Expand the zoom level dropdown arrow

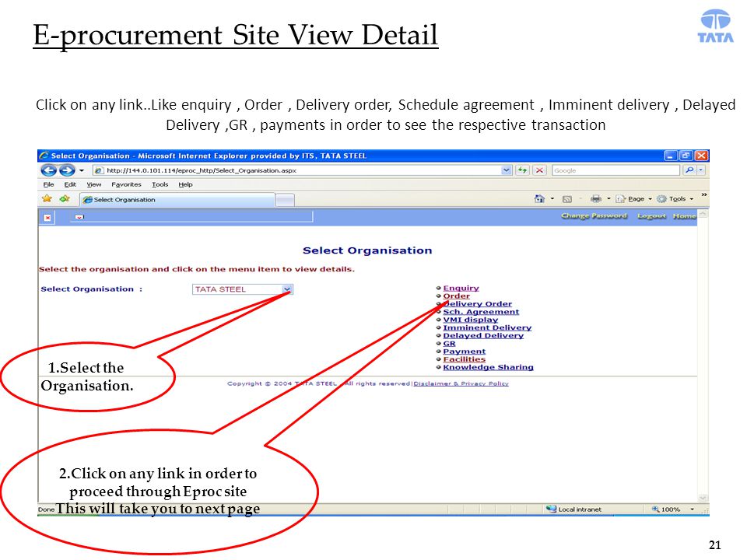[693, 509]
